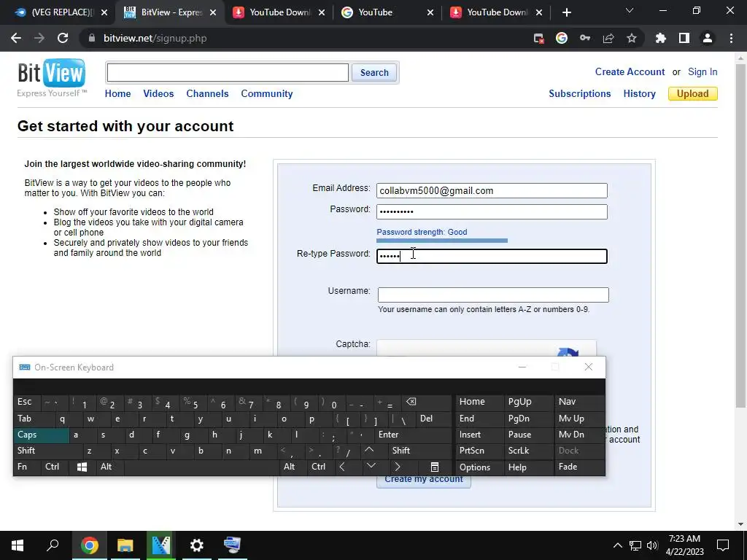Screen dimensions: 747x560
Task: Click the Esc key on On-Screen Keyboard
Action: click(x=27, y=402)
